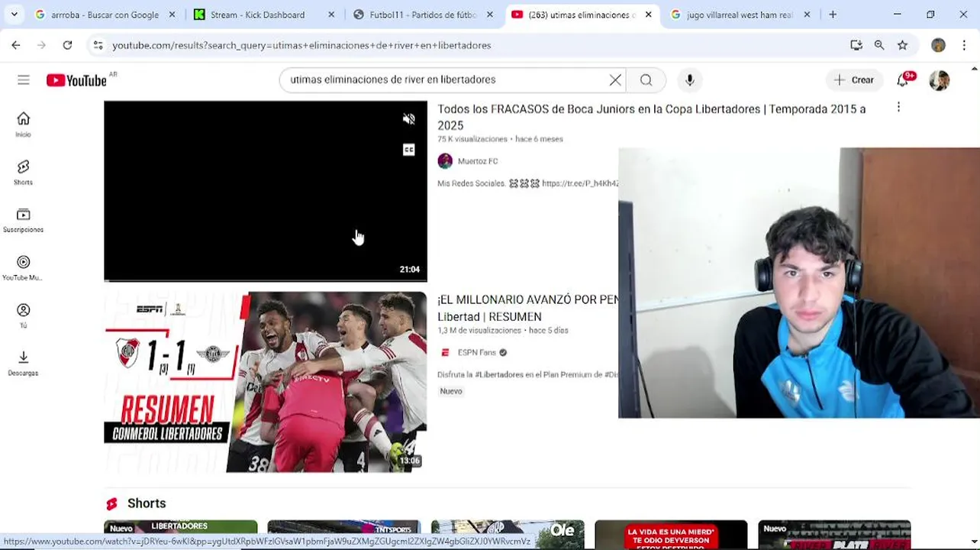
Task: Open the YouTube hamburger guide menu
Action: click(x=24, y=80)
